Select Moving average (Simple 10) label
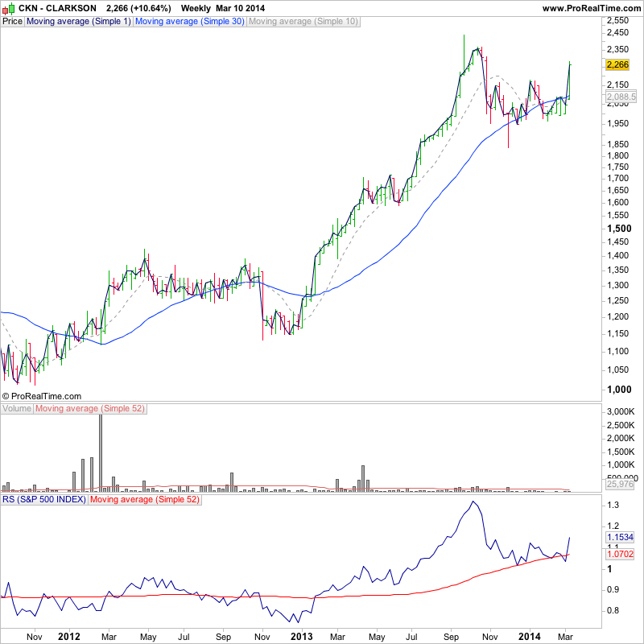The height and width of the screenshot is (644, 644). pyautogui.click(x=303, y=22)
